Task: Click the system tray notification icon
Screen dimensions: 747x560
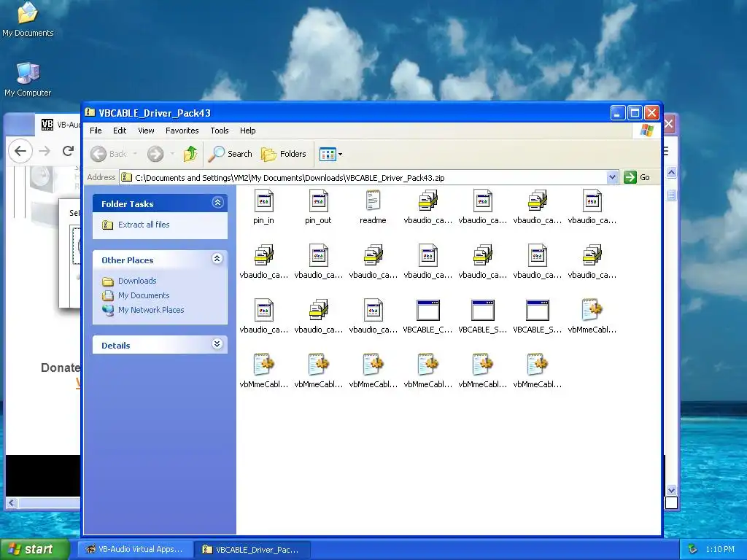Action: point(693,550)
